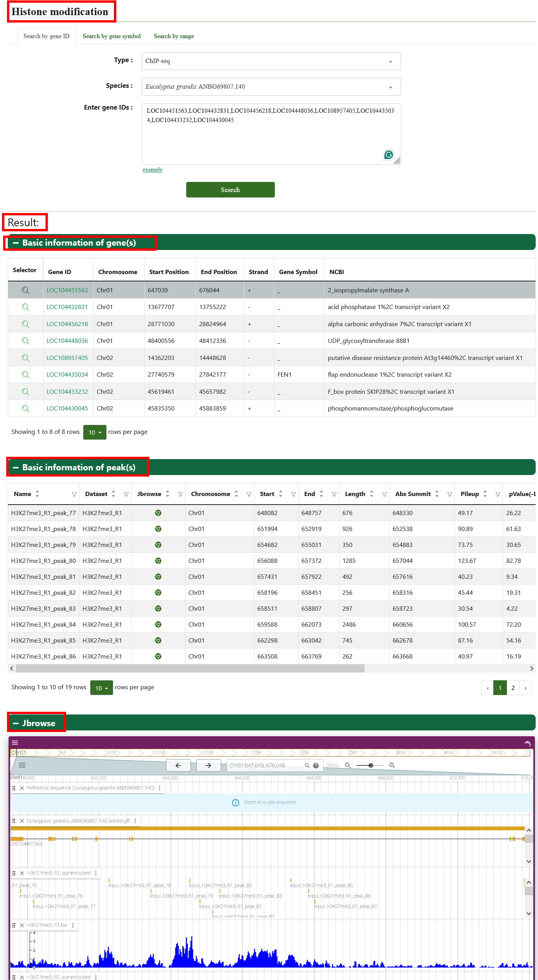Open rows per page dropdown under gene table
Viewport: 538px width, 980px height.
(x=95, y=432)
